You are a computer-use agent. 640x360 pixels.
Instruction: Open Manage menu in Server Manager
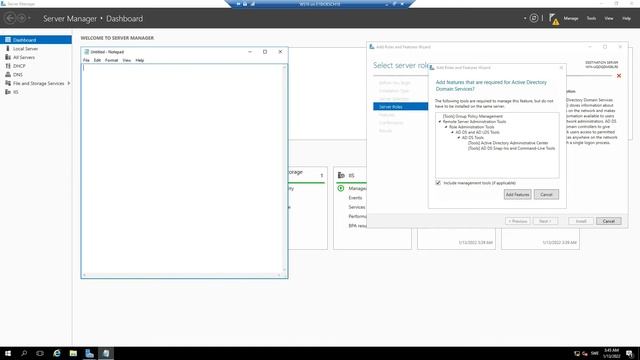coord(571,18)
